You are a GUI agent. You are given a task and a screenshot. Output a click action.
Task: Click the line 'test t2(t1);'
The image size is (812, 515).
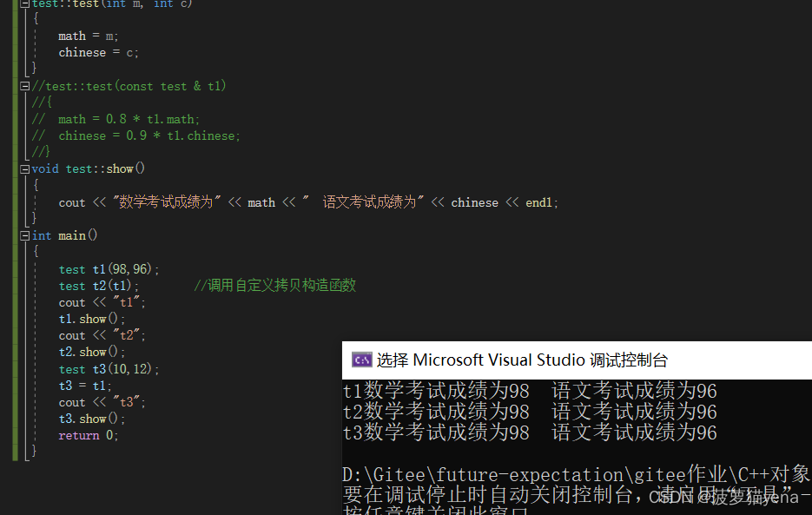(x=98, y=286)
